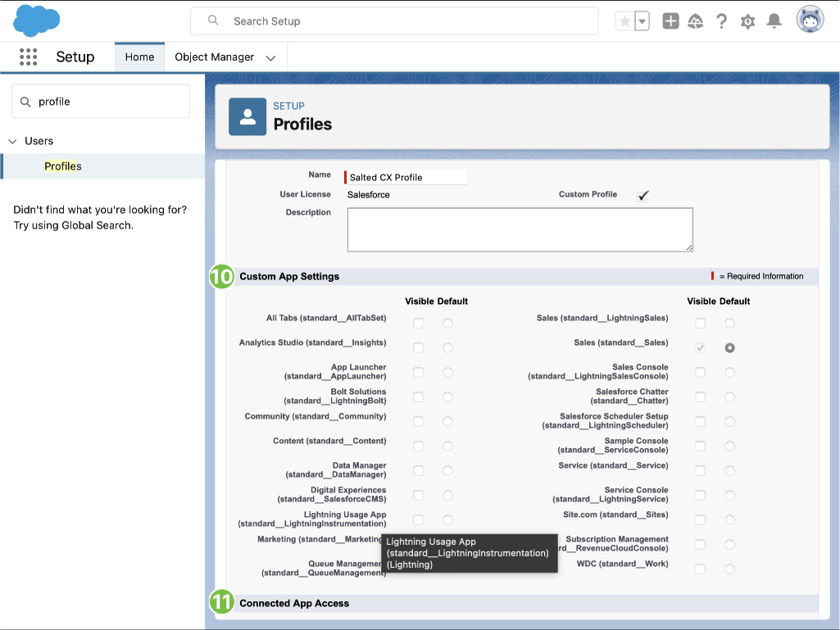Enable Visible checkbox for All Tabs app
This screenshot has height=630, width=840.
tap(418, 323)
